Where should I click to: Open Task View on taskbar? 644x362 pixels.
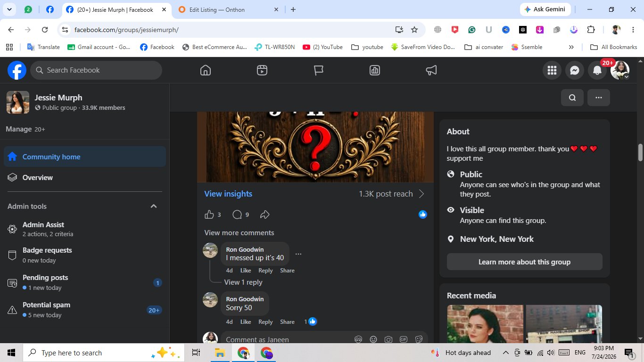(x=196, y=353)
